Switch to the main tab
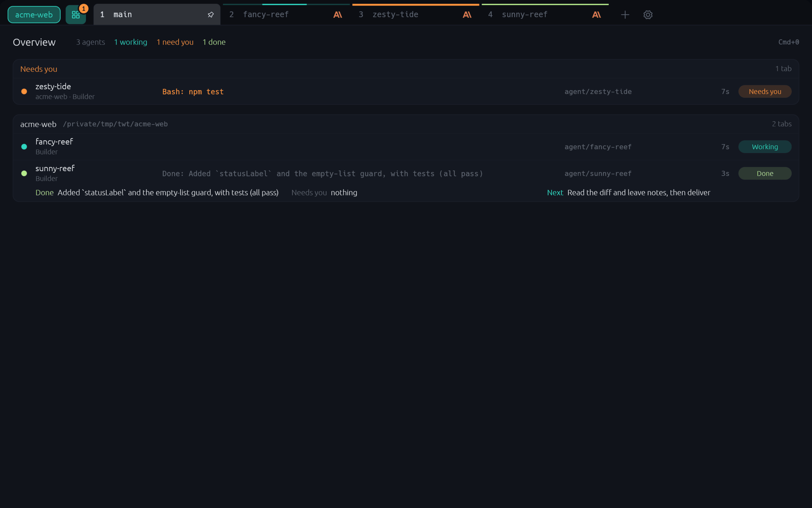Image resolution: width=812 pixels, height=508 pixels. click(x=157, y=15)
